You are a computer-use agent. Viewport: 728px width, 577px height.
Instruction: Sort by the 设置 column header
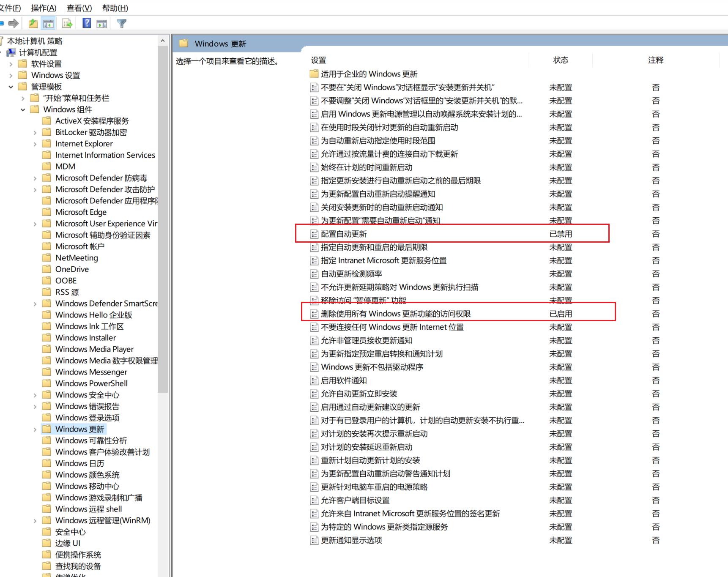[319, 60]
